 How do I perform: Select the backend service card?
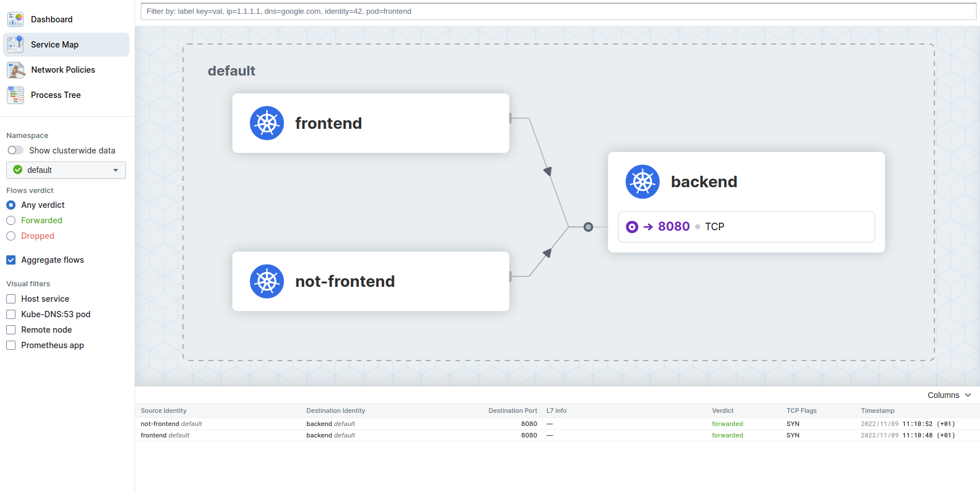pyautogui.click(x=746, y=202)
